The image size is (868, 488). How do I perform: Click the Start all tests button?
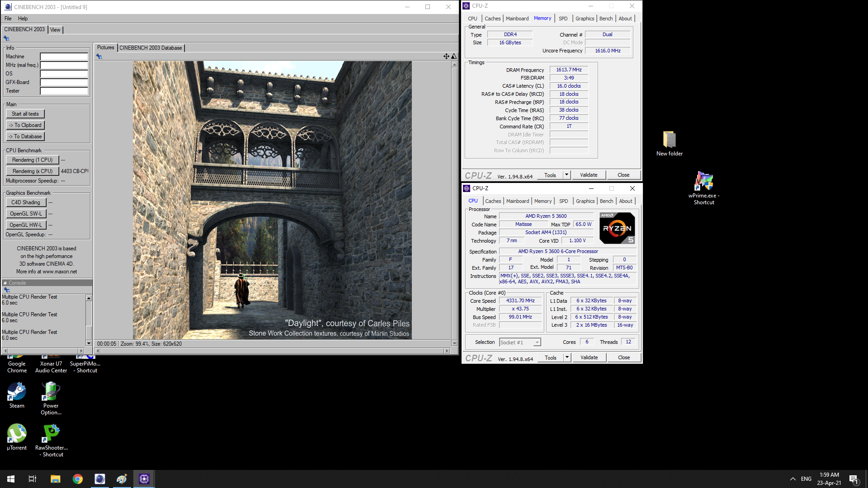(25, 114)
